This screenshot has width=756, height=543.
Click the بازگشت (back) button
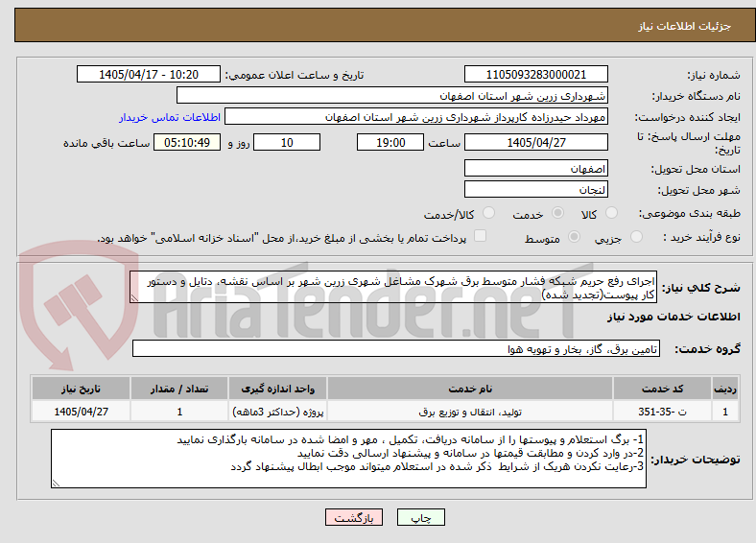coord(354,517)
